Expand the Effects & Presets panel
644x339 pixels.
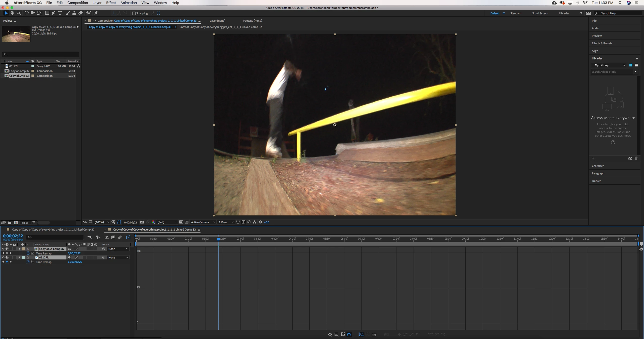(x=602, y=43)
